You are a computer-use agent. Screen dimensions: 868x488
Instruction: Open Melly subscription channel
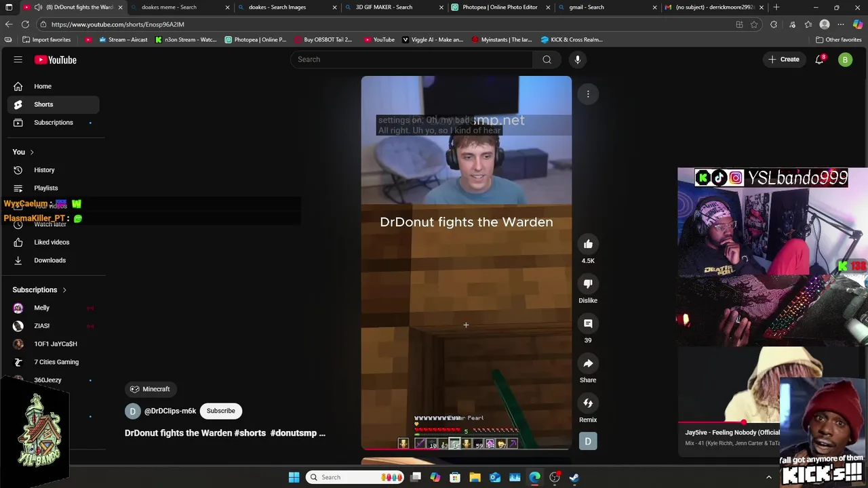click(53, 308)
